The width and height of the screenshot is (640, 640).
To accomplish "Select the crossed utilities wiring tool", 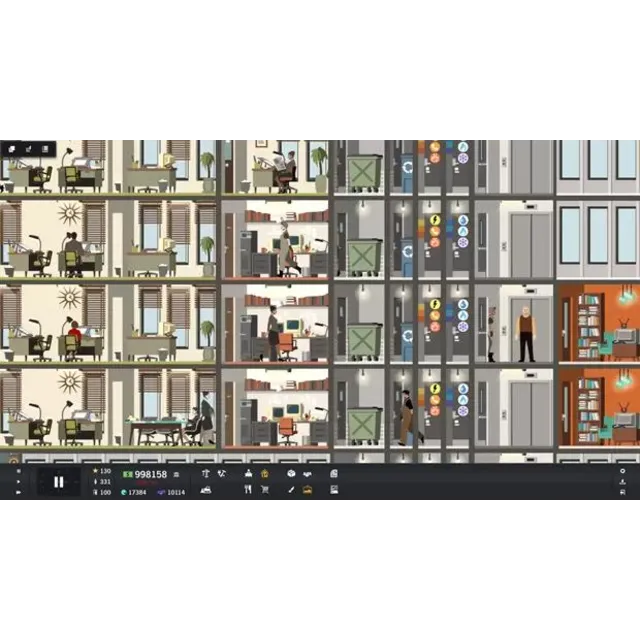I will [x=222, y=473].
